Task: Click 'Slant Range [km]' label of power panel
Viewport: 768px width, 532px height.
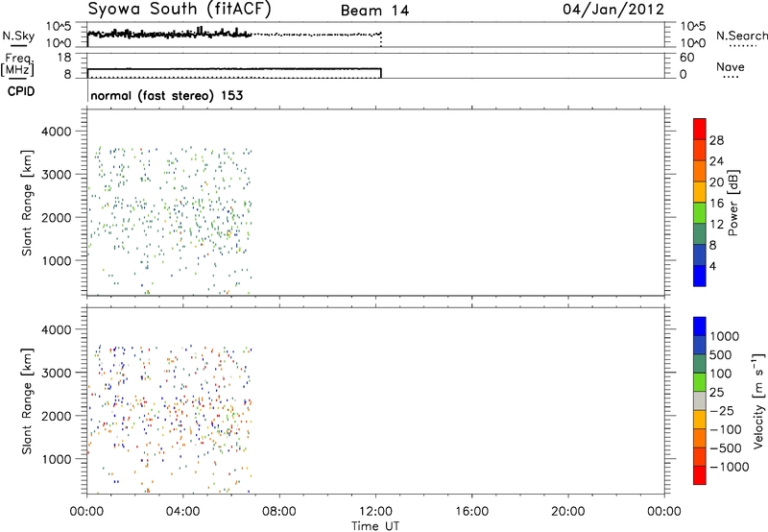Action: click(27, 203)
